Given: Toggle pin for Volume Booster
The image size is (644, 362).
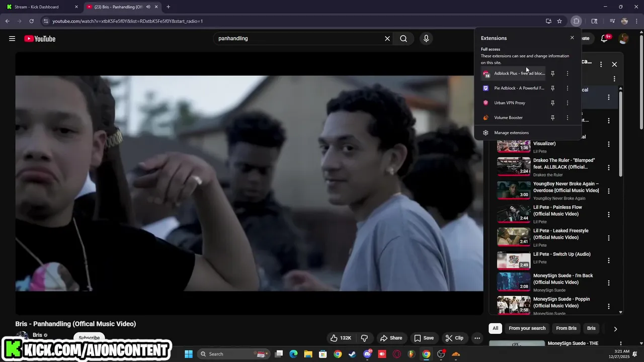Looking at the screenshot, I should (x=552, y=118).
